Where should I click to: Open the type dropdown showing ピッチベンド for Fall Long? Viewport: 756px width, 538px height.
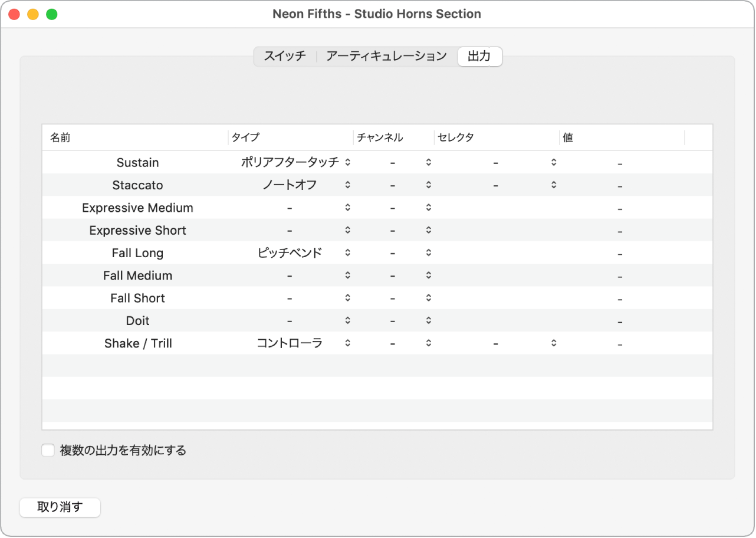pos(347,252)
